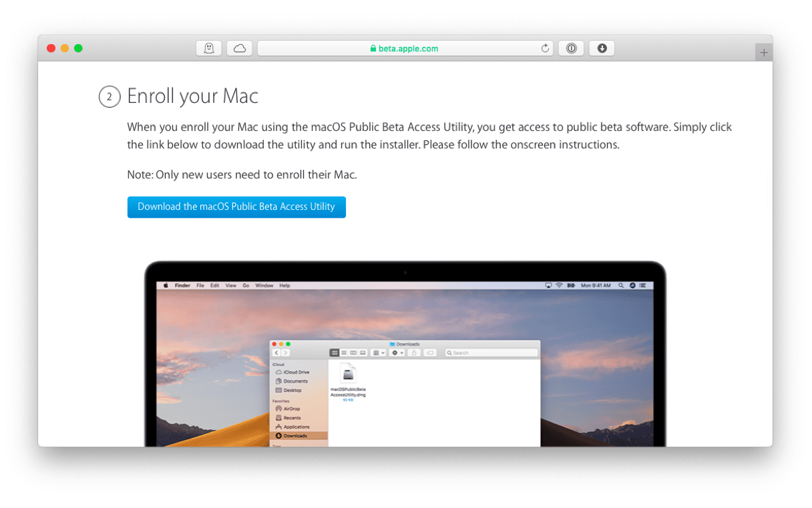This screenshot has height=508, width=812.
Task: Click the Ghostery ghost extension icon
Action: (209, 48)
